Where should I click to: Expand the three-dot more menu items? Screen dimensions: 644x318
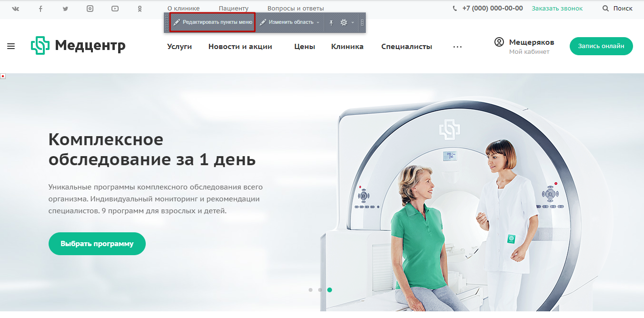(x=458, y=47)
